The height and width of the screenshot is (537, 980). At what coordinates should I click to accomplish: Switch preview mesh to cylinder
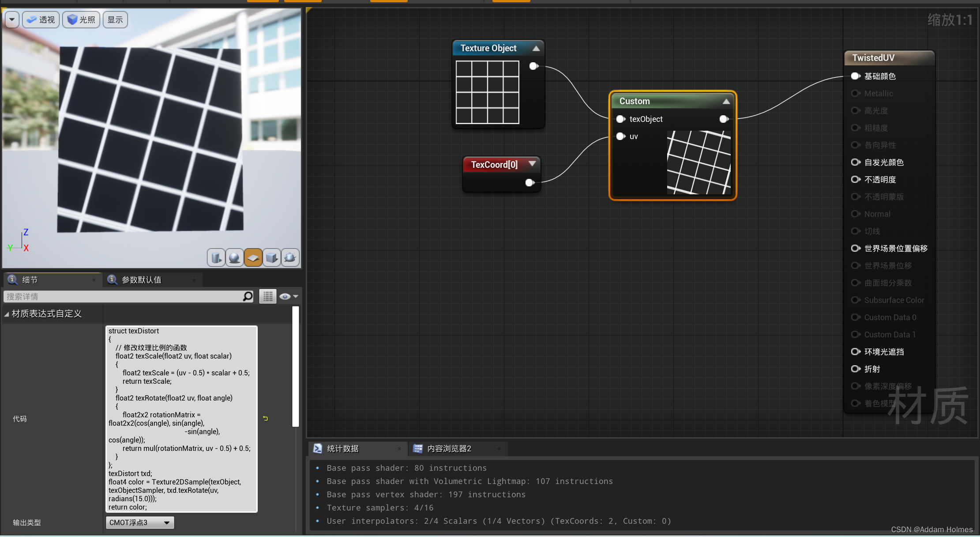click(216, 257)
